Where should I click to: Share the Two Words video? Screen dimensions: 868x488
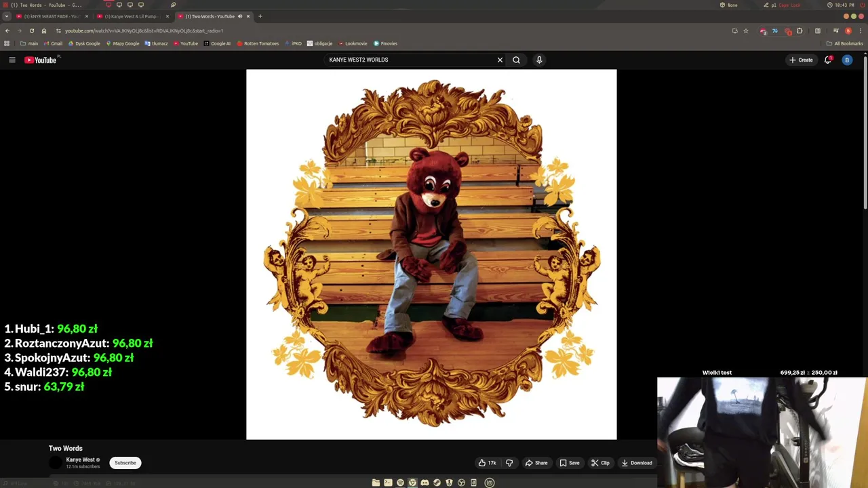coord(536,463)
